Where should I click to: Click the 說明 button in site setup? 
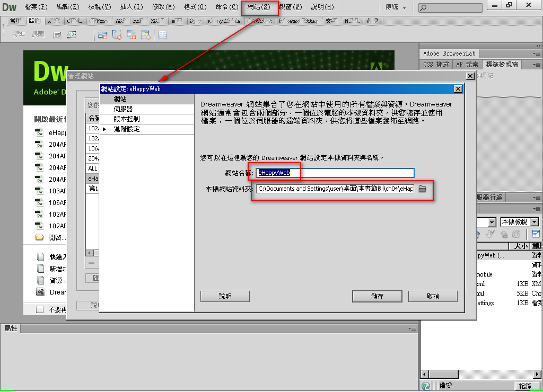click(x=225, y=297)
